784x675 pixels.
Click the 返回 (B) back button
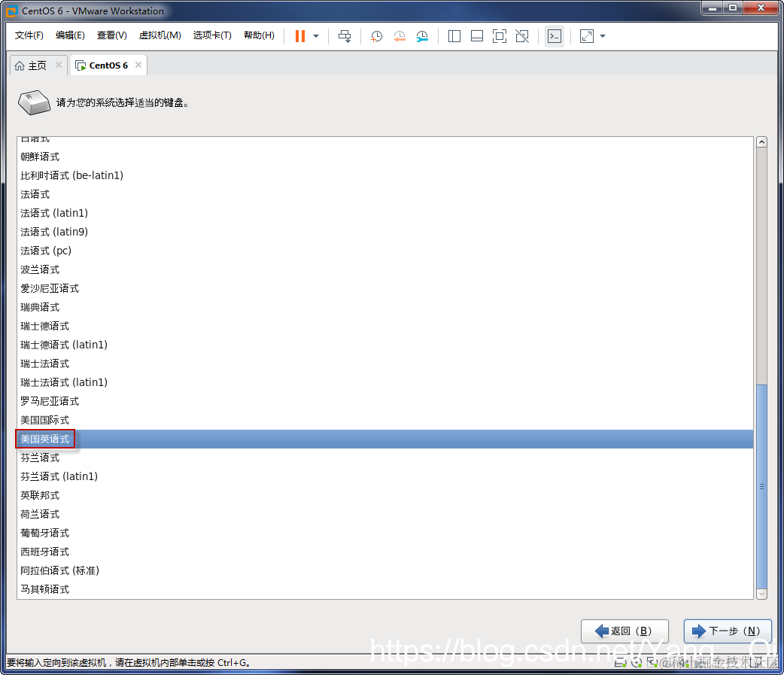coord(624,631)
